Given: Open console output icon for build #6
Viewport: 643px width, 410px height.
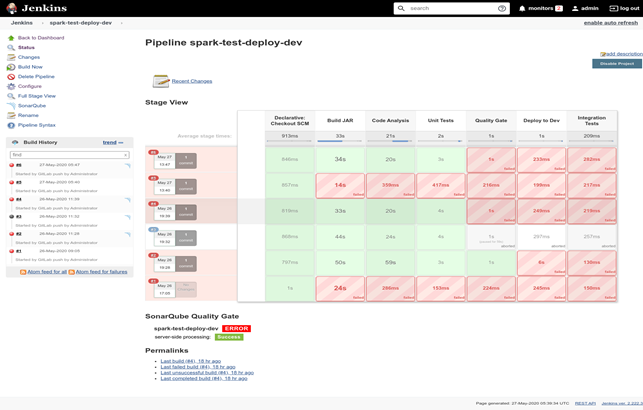Looking at the screenshot, I should (x=128, y=166).
